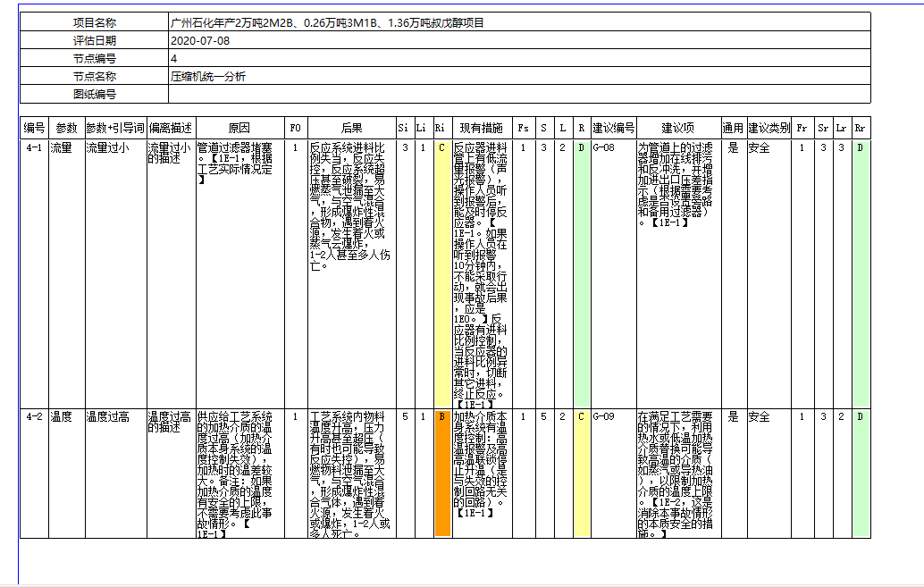Click the 现有措施 column header
This screenshot has height=587, width=924.
(x=482, y=128)
